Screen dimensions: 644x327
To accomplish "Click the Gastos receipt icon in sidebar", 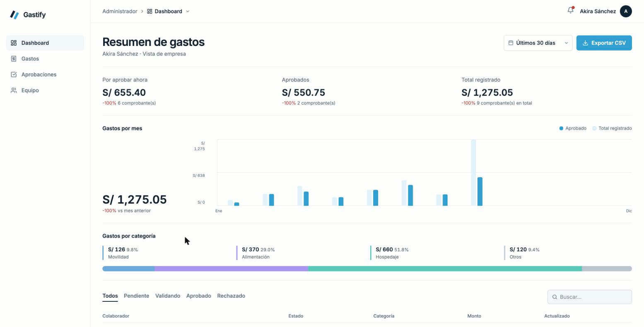I will [x=14, y=59].
